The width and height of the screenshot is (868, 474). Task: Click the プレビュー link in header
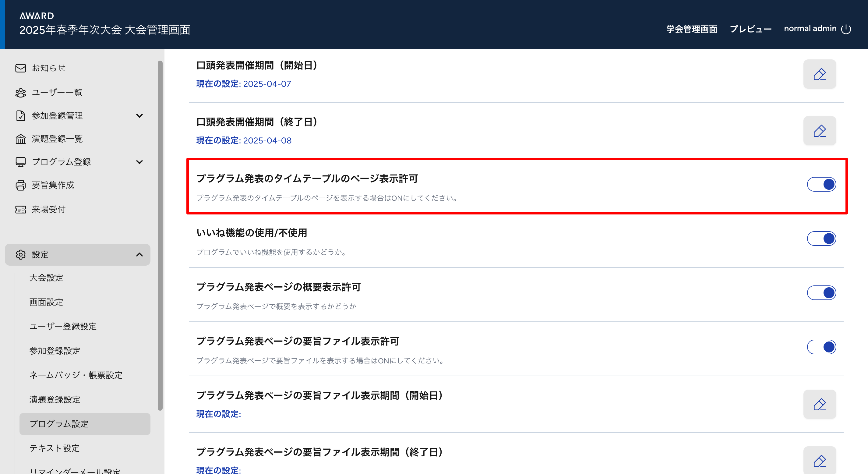click(750, 29)
